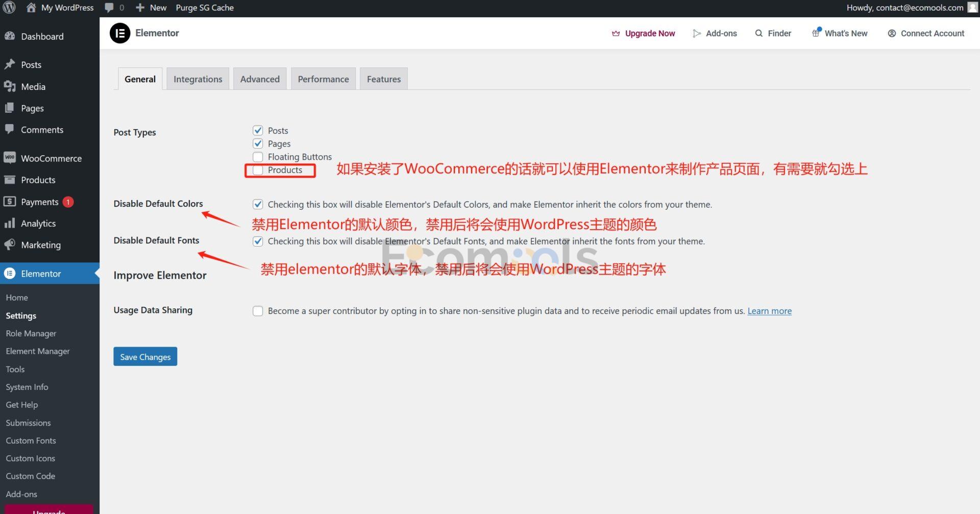Check the Products post type checkbox
Image resolution: width=980 pixels, height=514 pixels.
click(258, 170)
